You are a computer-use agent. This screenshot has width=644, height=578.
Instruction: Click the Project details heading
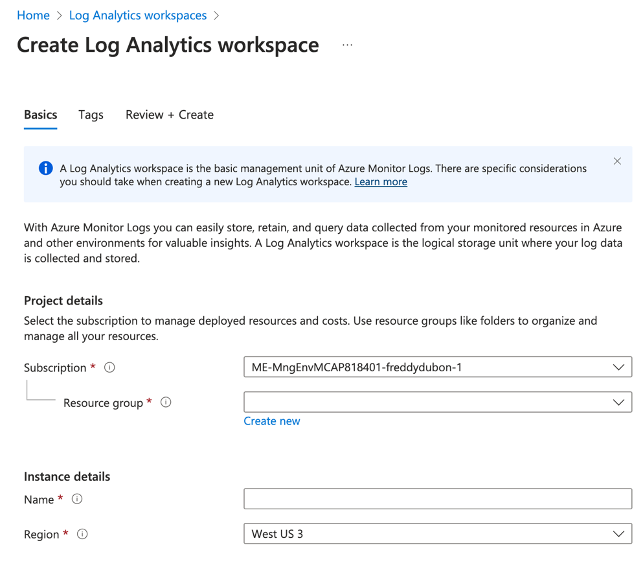tap(63, 301)
